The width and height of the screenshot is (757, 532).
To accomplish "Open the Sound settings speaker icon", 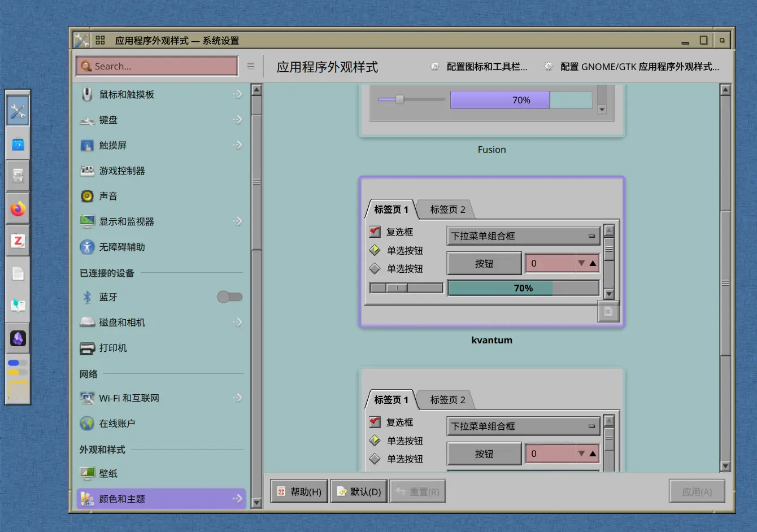I will click(x=87, y=196).
